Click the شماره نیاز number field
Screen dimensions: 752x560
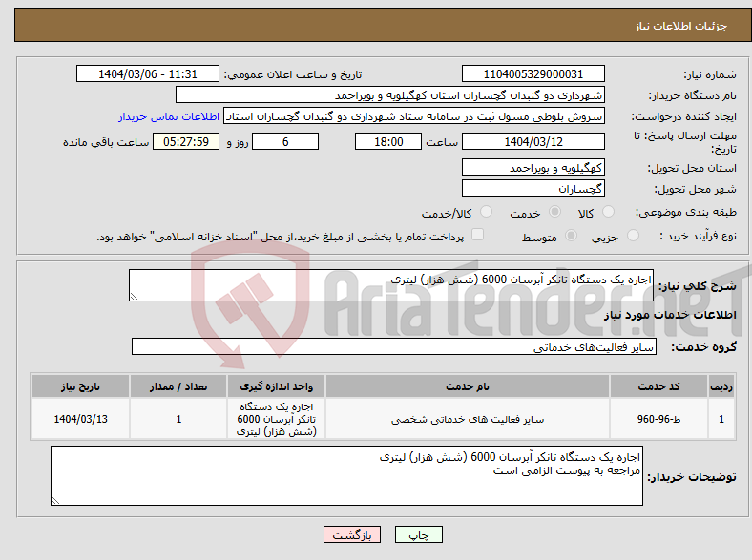(533, 73)
